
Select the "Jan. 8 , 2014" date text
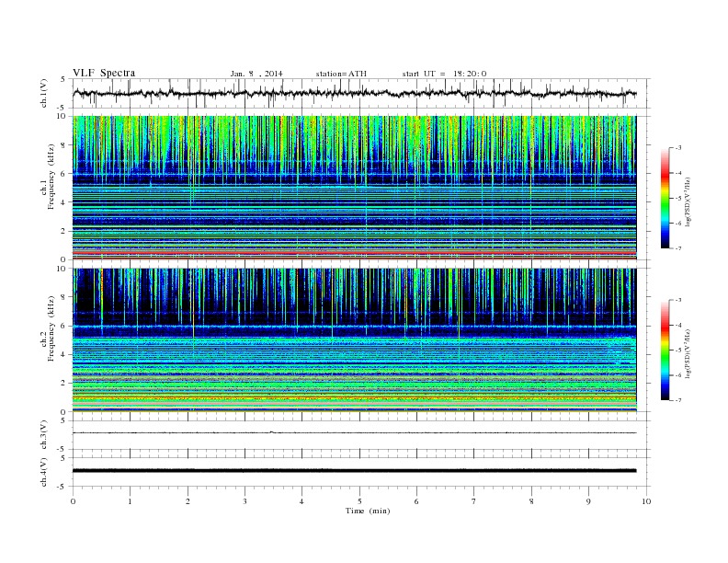(x=256, y=74)
